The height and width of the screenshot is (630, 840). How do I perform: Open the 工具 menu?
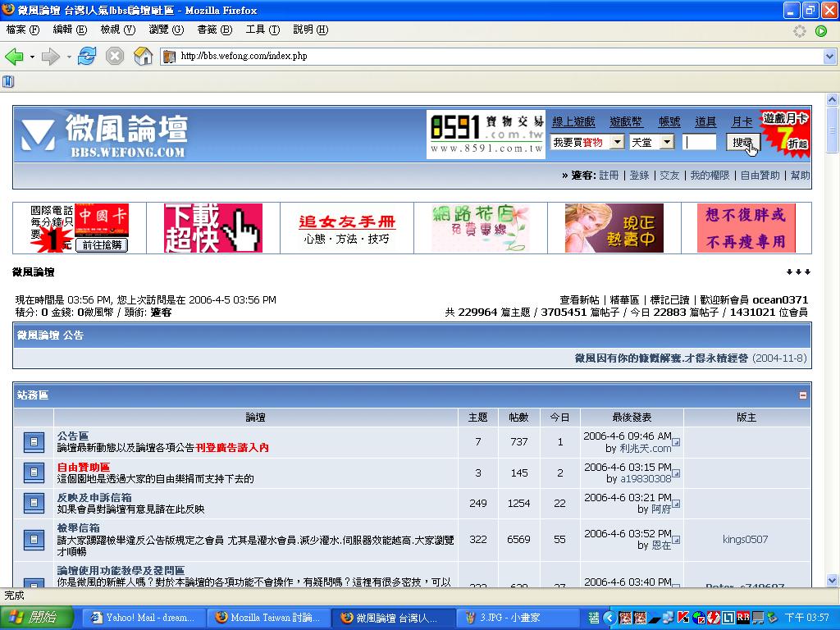point(262,30)
